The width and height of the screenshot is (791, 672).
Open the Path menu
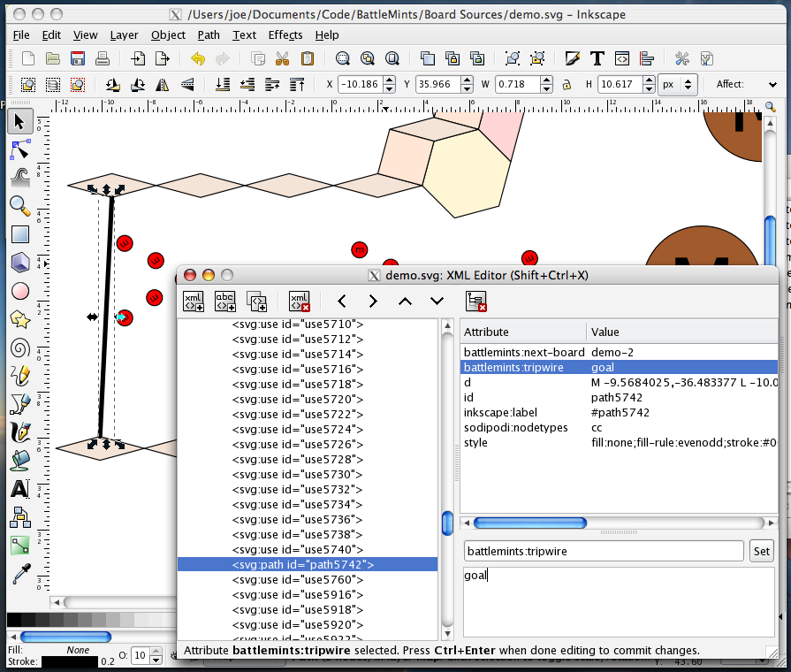[209, 34]
